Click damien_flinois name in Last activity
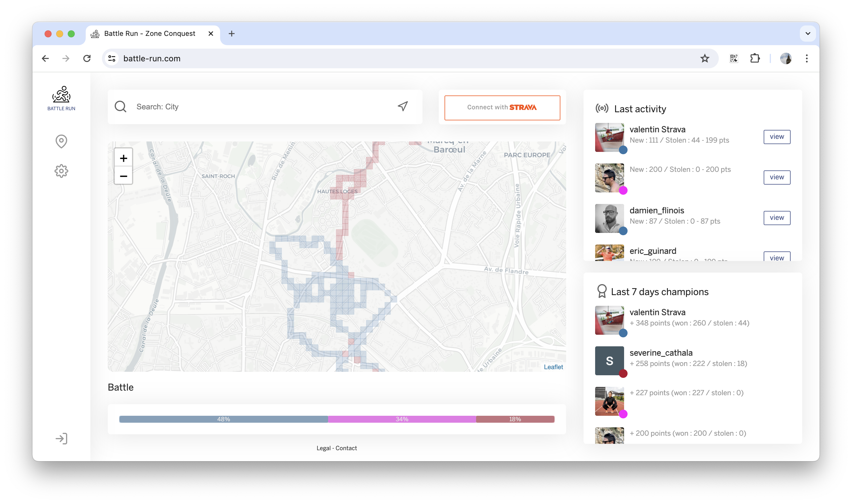Image resolution: width=852 pixels, height=504 pixels. click(657, 210)
